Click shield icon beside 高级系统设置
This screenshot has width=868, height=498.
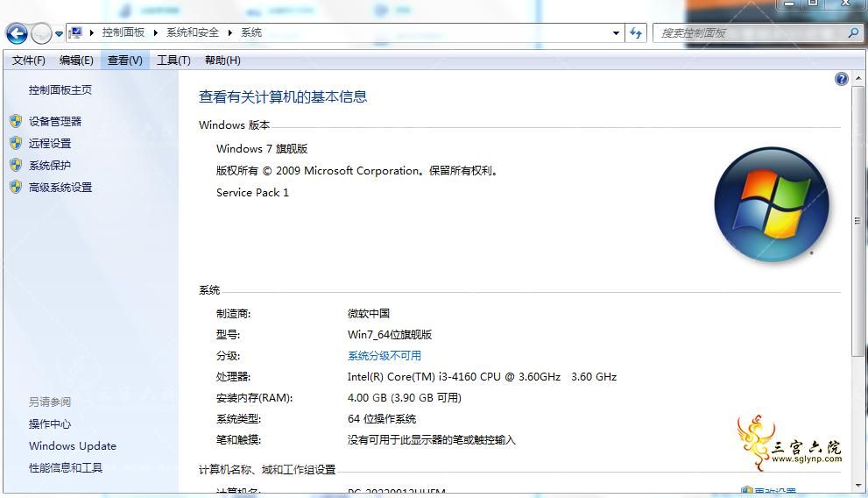pyautogui.click(x=16, y=187)
